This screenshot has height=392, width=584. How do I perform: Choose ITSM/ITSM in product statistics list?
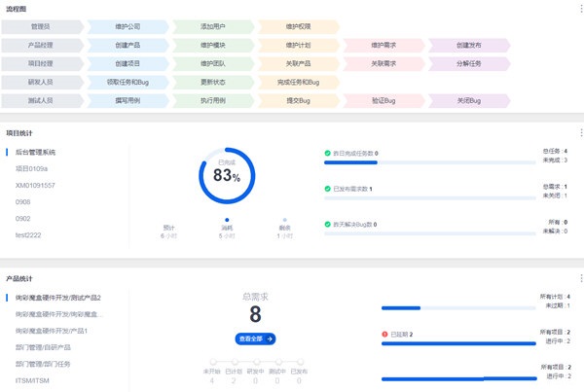(32, 380)
